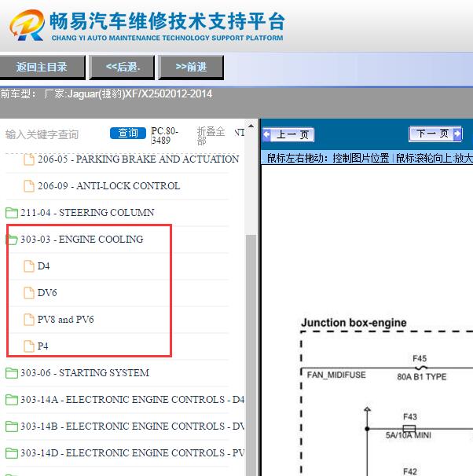Open the D4 engine cooling diagram
Image resolution: width=473 pixels, height=476 pixels.
coord(43,266)
